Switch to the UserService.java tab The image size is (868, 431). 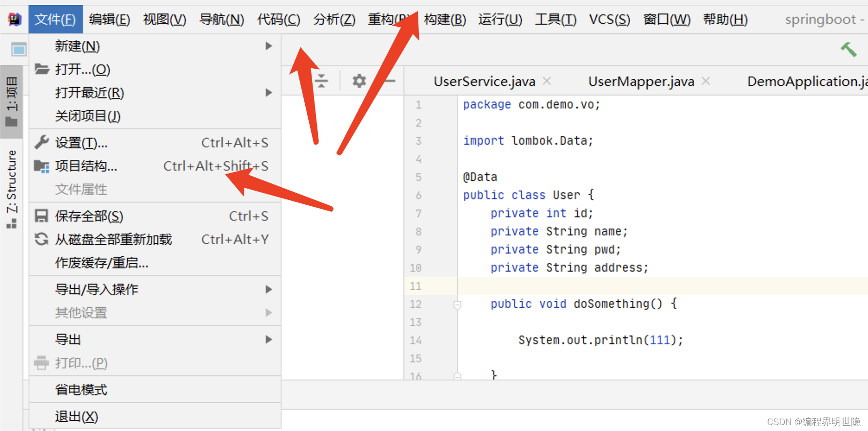[x=485, y=81]
